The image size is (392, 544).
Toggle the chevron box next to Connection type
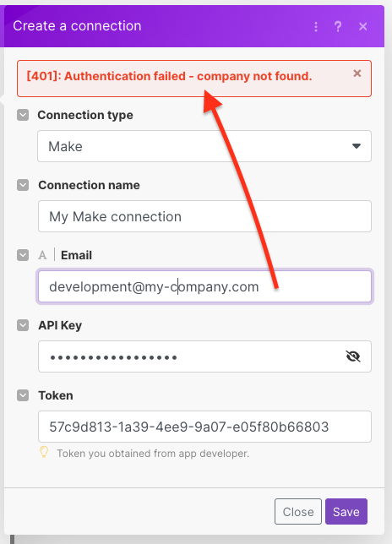pos(23,115)
